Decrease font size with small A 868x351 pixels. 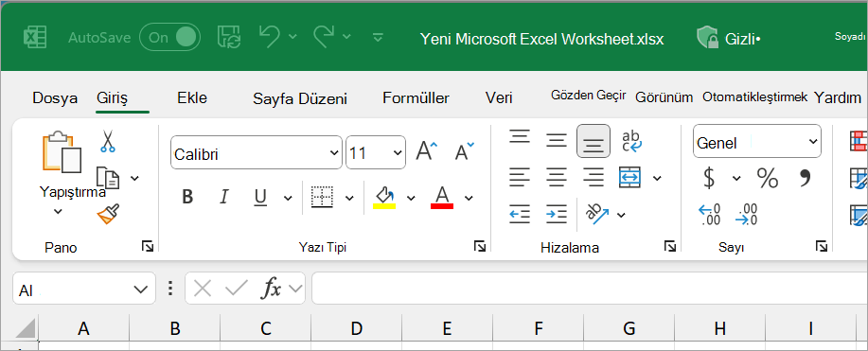(464, 150)
